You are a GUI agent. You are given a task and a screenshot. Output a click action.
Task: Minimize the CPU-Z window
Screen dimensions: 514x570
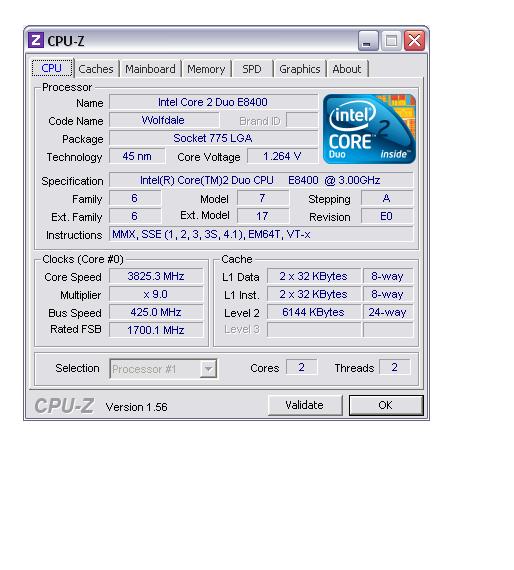click(368, 41)
